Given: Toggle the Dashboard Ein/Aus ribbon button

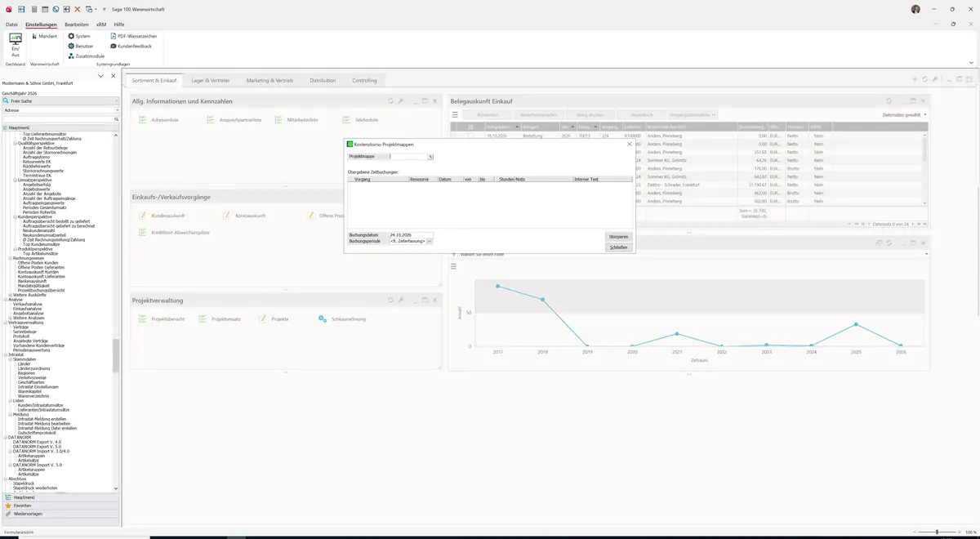Looking at the screenshot, I should [16, 44].
